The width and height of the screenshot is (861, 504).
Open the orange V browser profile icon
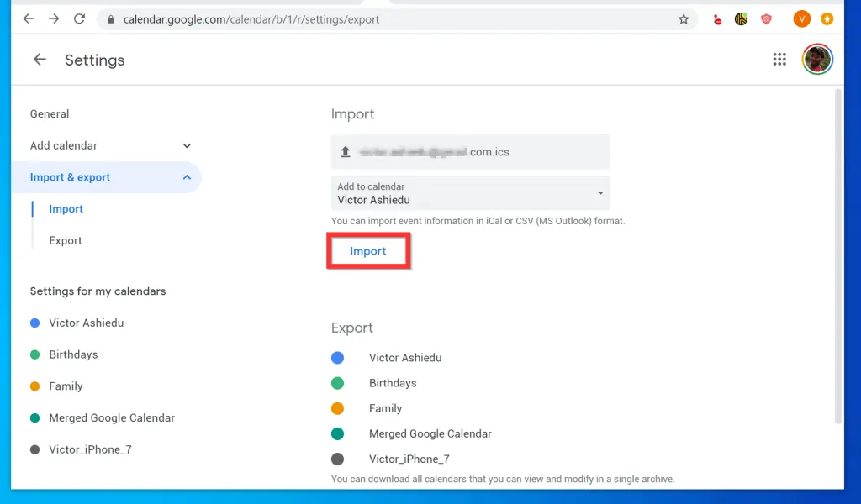(801, 18)
